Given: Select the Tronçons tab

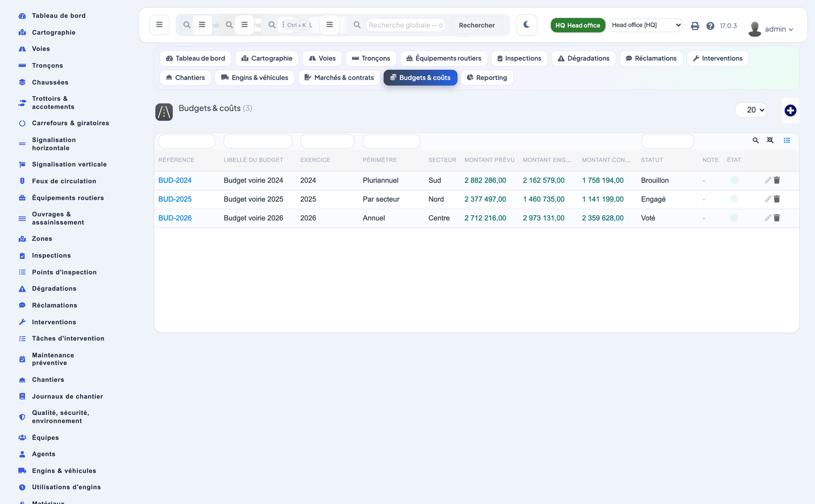Looking at the screenshot, I should 371,58.
